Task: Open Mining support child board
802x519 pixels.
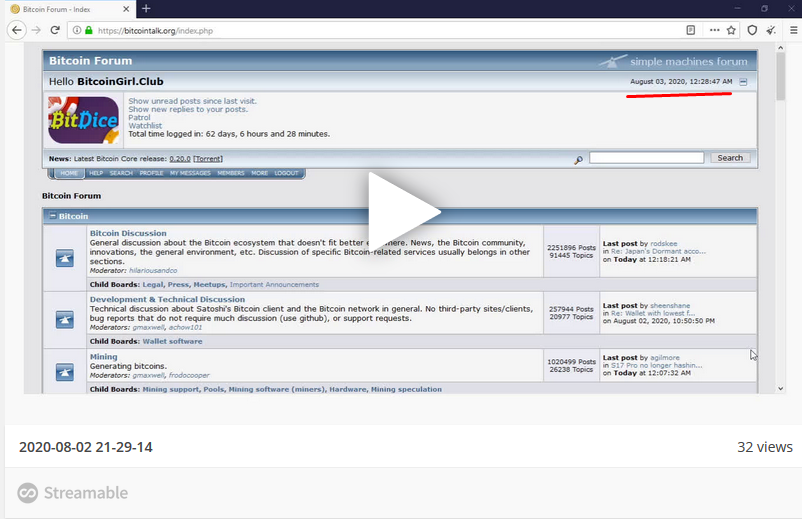Action: [170, 390]
